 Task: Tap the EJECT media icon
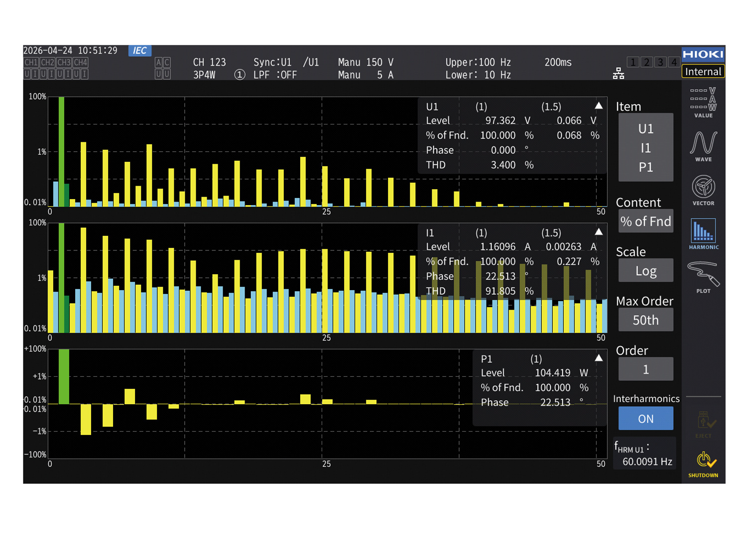(x=703, y=425)
